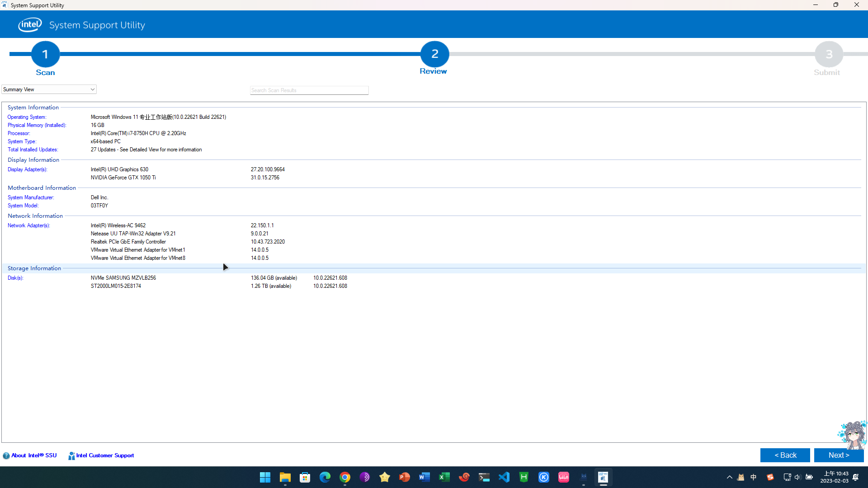Click the 27 Updates detailed view text
The height and width of the screenshot is (488, 868).
(x=146, y=150)
